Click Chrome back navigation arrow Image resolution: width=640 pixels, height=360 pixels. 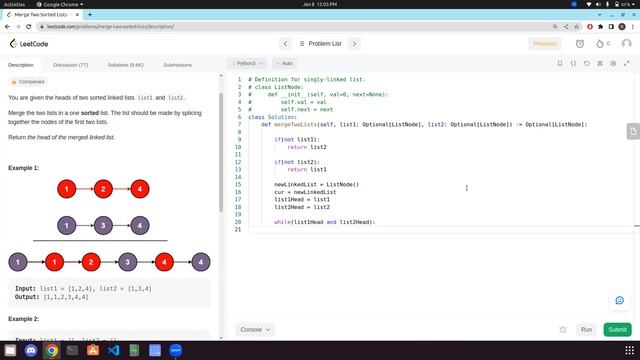point(7,27)
